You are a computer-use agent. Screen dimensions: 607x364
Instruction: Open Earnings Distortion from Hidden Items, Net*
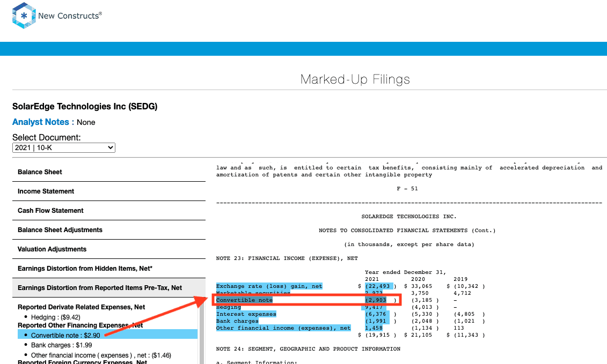coord(109,269)
